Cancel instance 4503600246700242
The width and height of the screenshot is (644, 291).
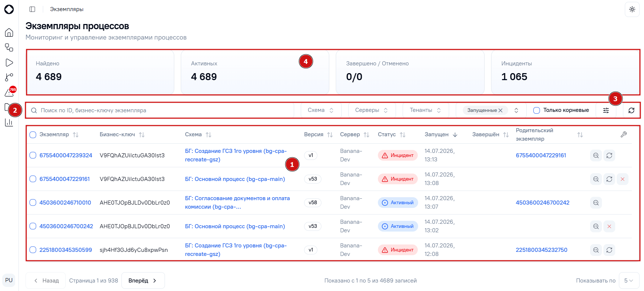click(609, 226)
